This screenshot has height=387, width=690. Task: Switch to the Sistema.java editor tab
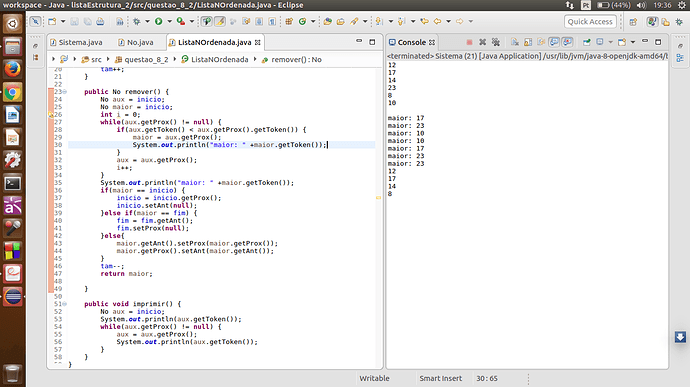click(x=76, y=42)
